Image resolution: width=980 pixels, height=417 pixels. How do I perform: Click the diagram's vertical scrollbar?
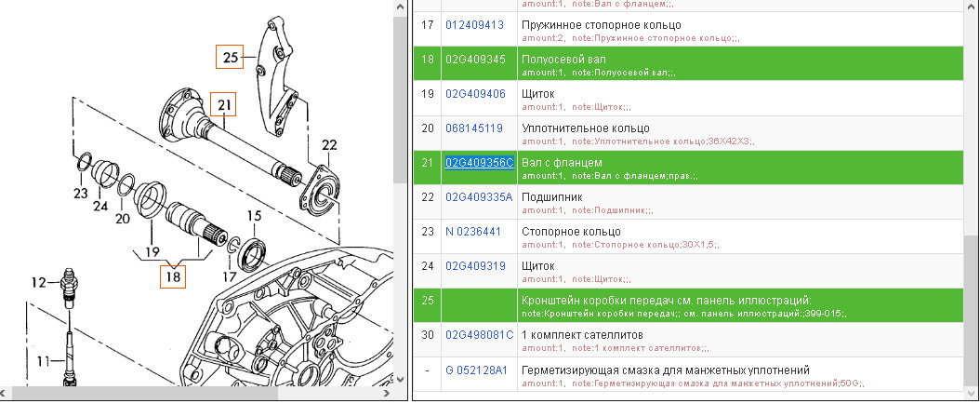(x=397, y=186)
